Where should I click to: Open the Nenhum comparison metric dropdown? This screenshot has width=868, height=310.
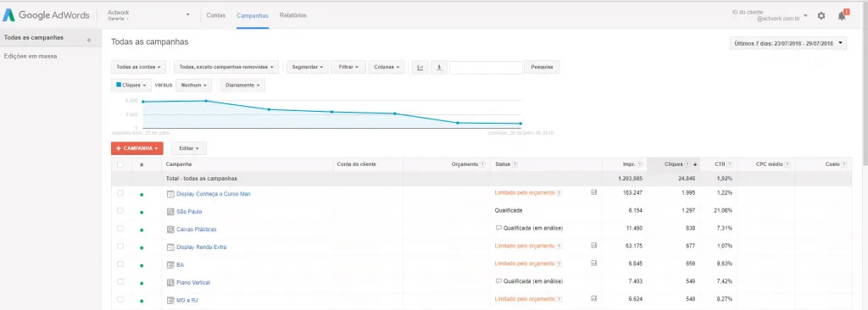[x=194, y=86]
